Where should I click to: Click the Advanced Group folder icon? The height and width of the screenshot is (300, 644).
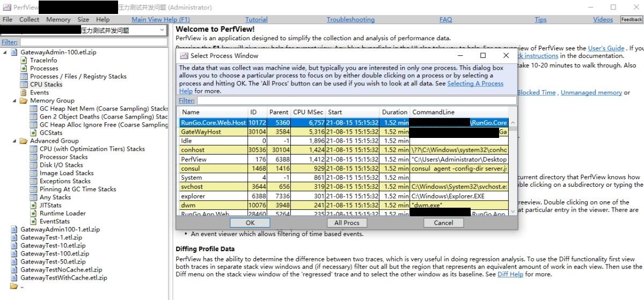coord(24,141)
